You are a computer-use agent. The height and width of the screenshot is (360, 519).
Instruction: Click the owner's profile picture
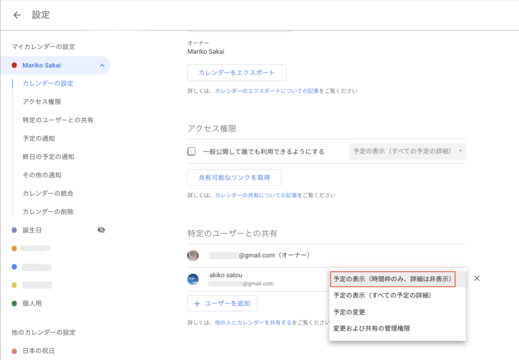pos(193,255)
